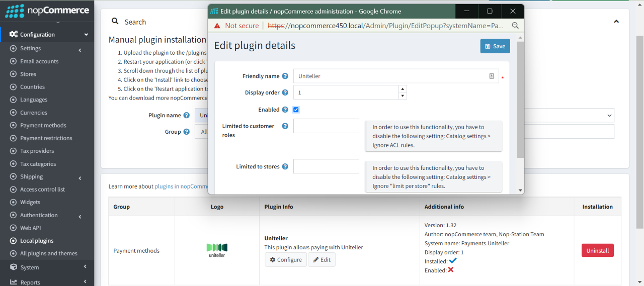
Task: Open Web API in sidebar
Action: (31, 228)
